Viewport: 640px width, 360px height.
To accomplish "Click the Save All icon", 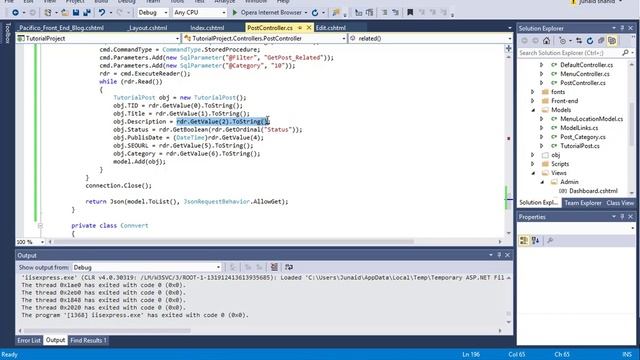I will point(87,13).
